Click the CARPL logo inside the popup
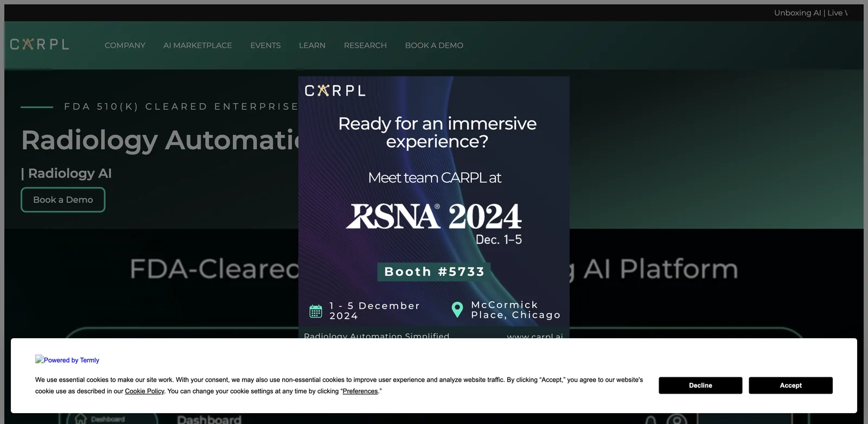 (x=335, y=91)
